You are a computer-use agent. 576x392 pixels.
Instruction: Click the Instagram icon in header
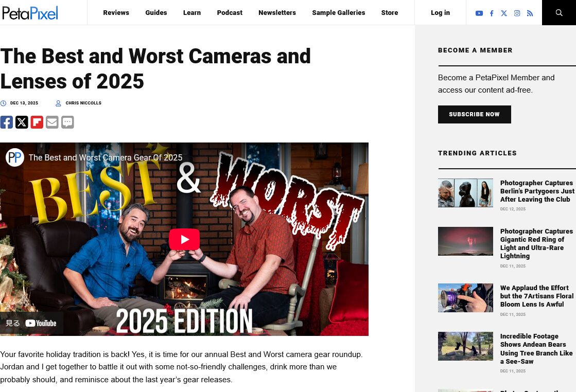(x=517, y=13)
